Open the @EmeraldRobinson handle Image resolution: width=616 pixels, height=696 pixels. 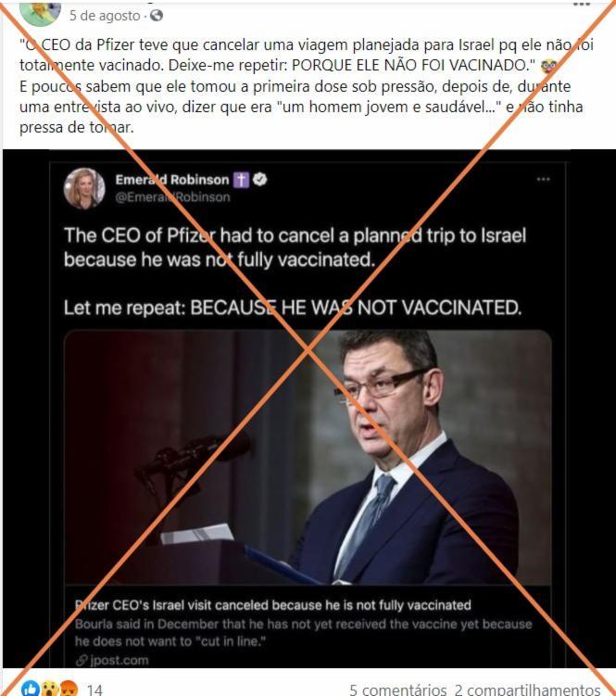[x=172, y=197]
